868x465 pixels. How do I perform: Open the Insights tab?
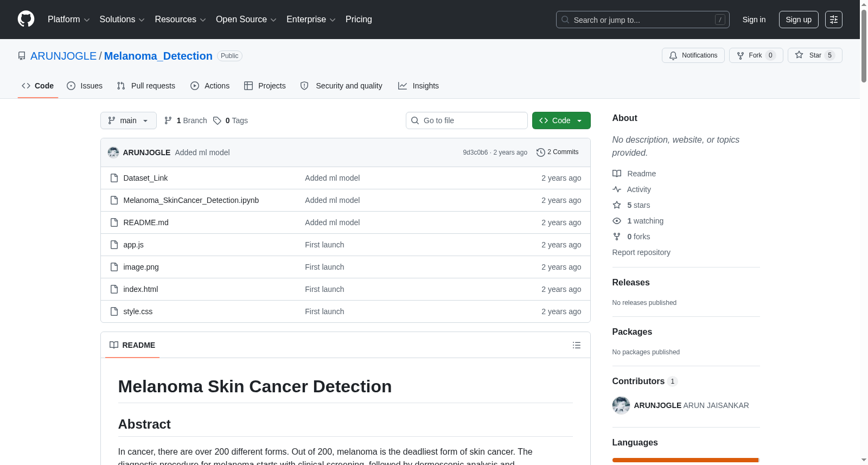pyautogui.click(x=418, y=86)
